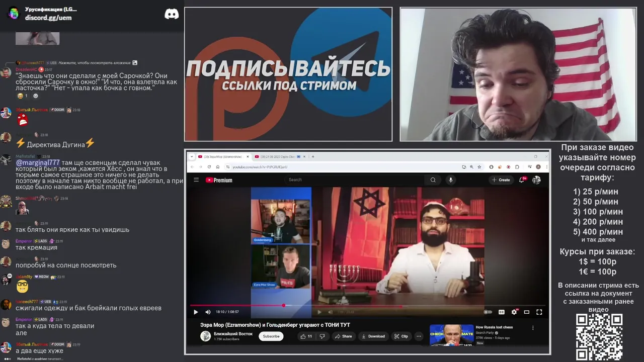The image size is (644, 362).
Task: Play the paused YouTube video
Action: coord(196,312)
